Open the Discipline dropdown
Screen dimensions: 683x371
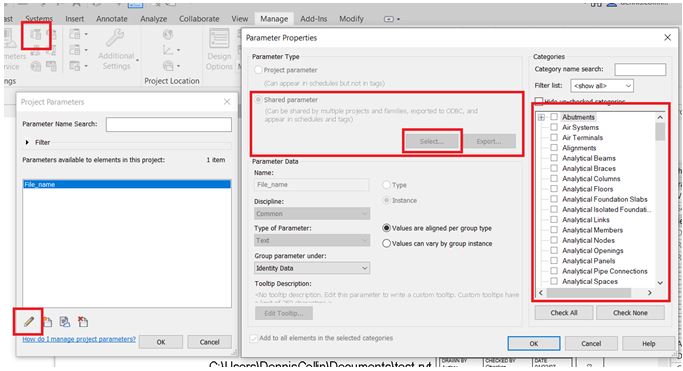click(x=312, y=214)
